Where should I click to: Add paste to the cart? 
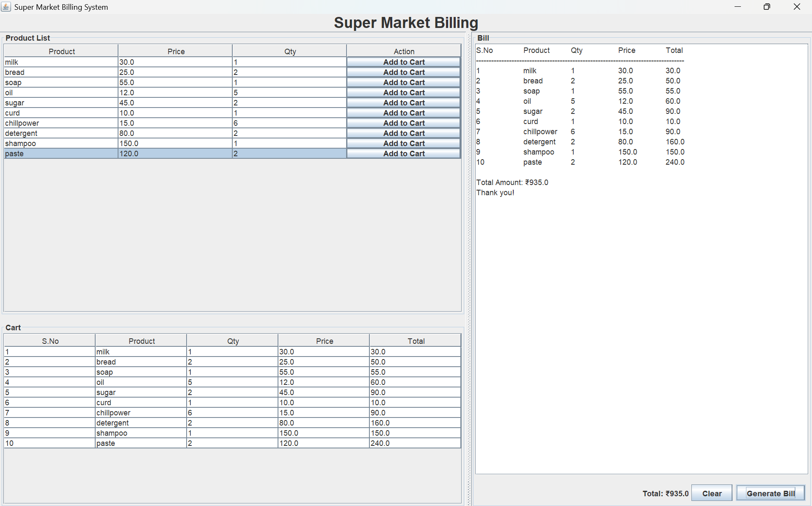[404, 154]
